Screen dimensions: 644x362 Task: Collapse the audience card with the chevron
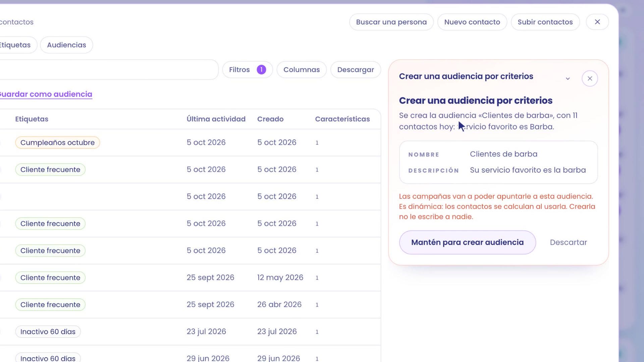point(568,78)
